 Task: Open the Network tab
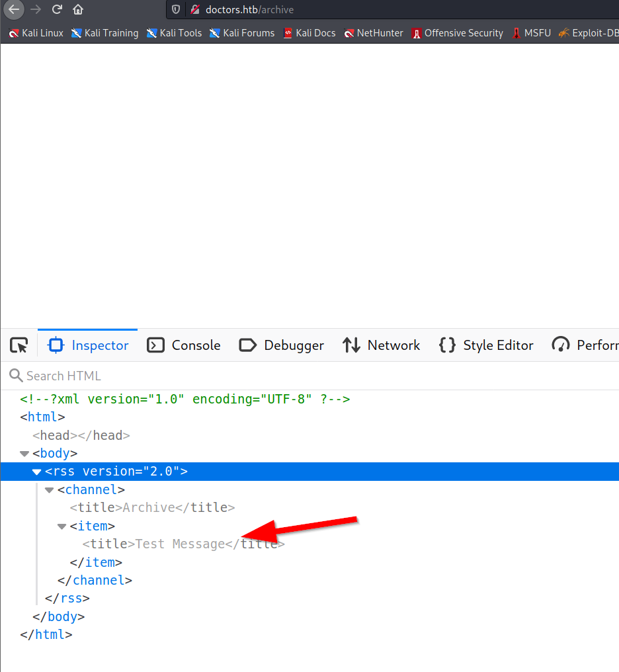point(382,345)
